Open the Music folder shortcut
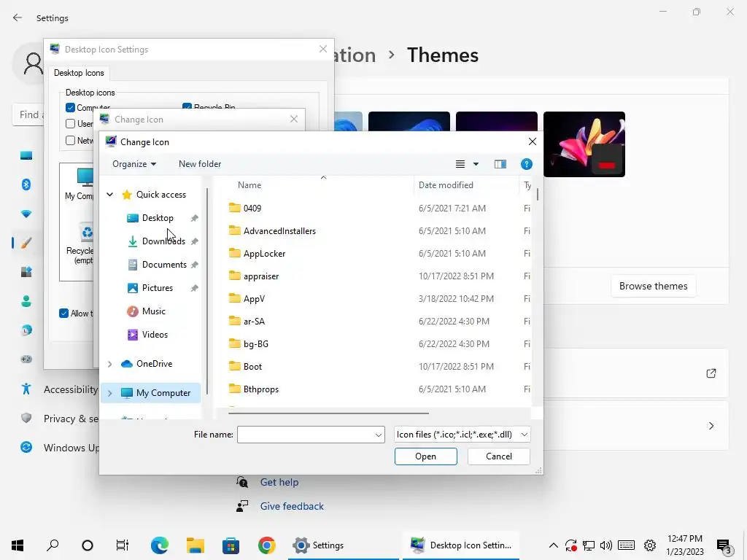The image size is (747, 560). pos(153,311)
